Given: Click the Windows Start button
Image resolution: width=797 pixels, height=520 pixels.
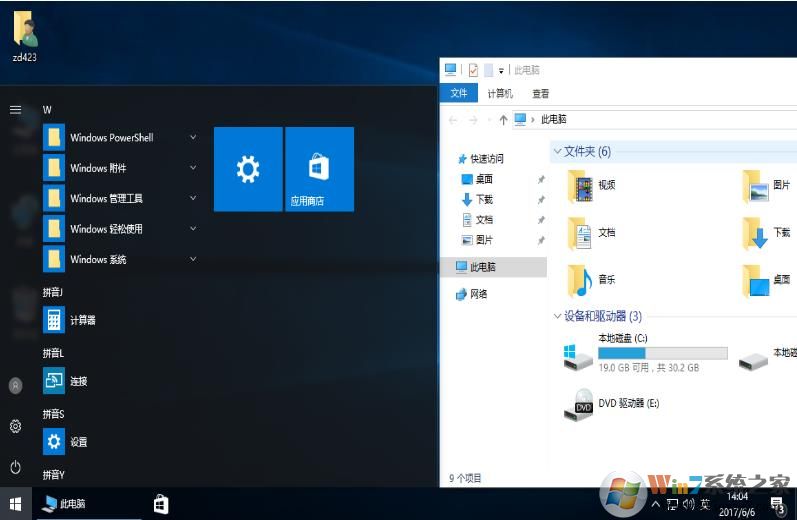Looking at the screenshot, I should point(16,504).
